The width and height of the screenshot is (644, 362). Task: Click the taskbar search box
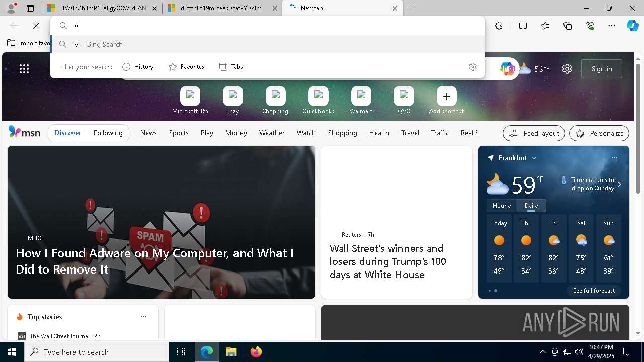[x=97, y=352]
